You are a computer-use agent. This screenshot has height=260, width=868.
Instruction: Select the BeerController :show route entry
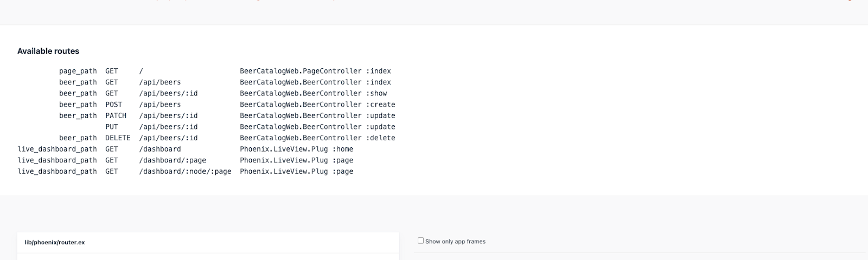(314, 93)
